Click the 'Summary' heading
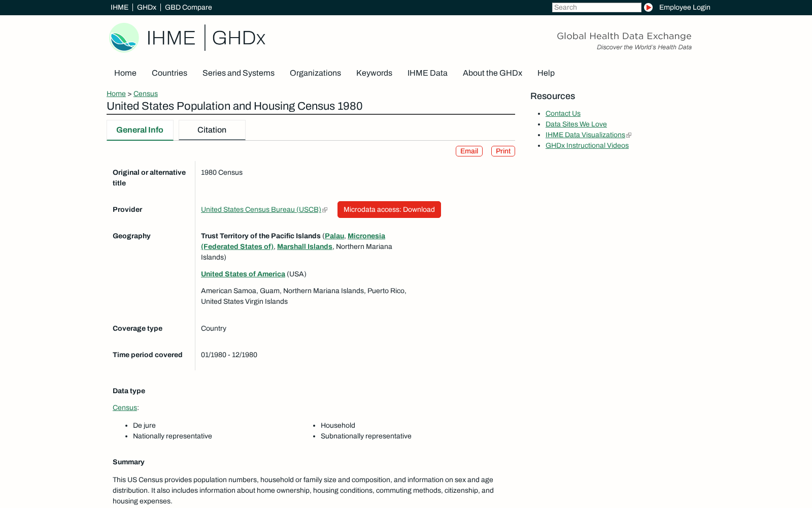 [x=128, y=462]
